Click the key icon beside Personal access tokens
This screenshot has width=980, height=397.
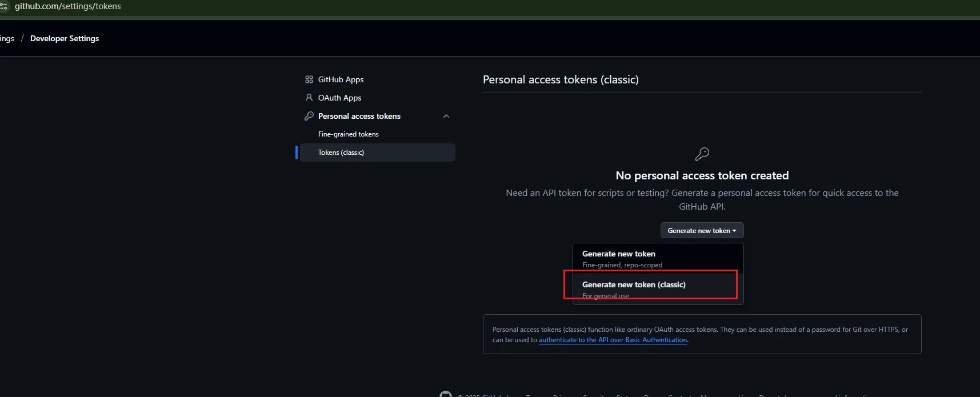(x=309, y=116)
